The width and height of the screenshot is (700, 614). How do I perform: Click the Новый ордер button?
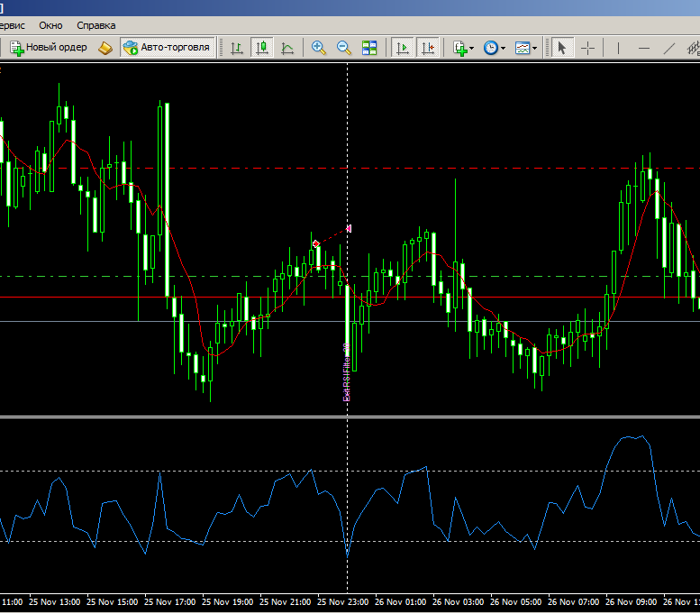point(49,48)
